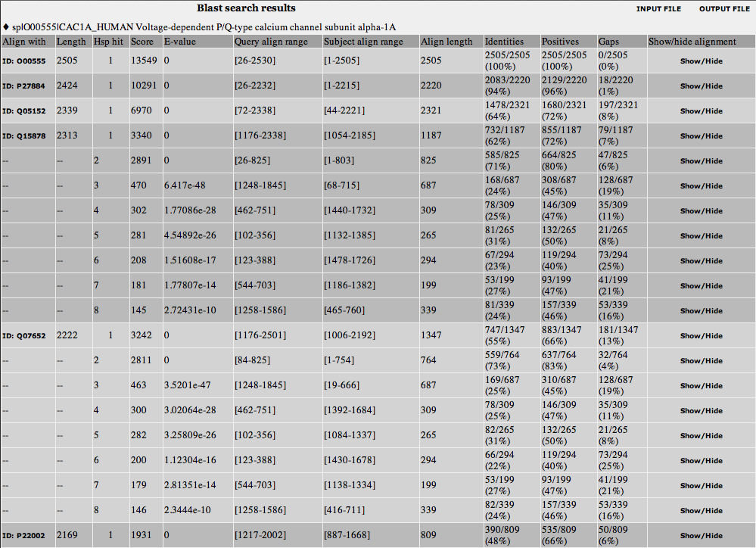Open the OUTPUT FILE link
The width and height of the screenshot is (756, 548).
click(x=724, y=9)
